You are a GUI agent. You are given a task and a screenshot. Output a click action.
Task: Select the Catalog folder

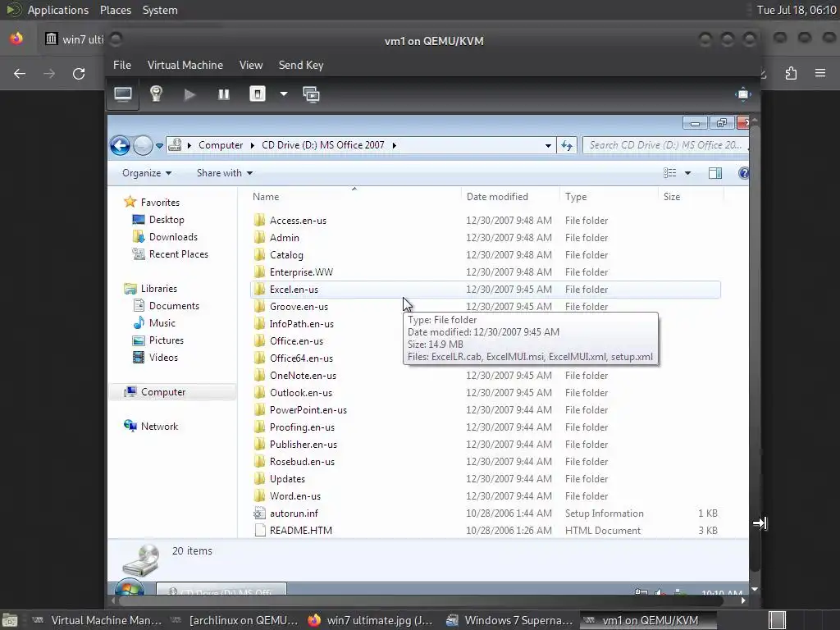click(x=286, y=255)
